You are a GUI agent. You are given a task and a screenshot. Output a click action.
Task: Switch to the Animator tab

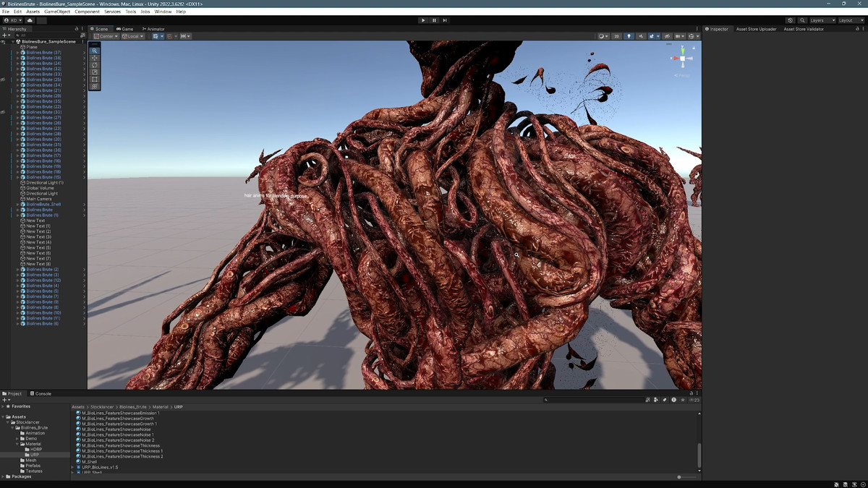pos(154,29)
